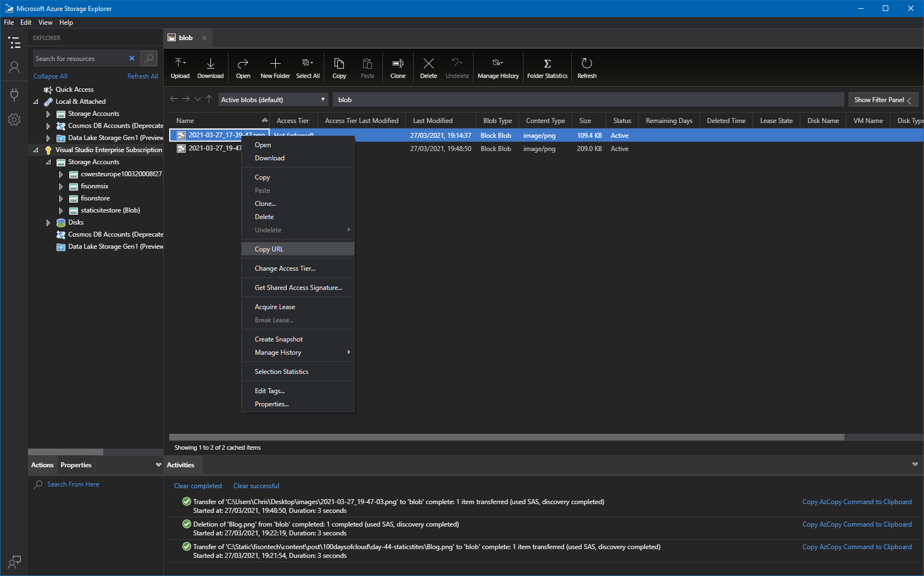Screen dimensions: 924x576
Task: Click the search magnifier button in Explorer
Action: coord(149,58)
